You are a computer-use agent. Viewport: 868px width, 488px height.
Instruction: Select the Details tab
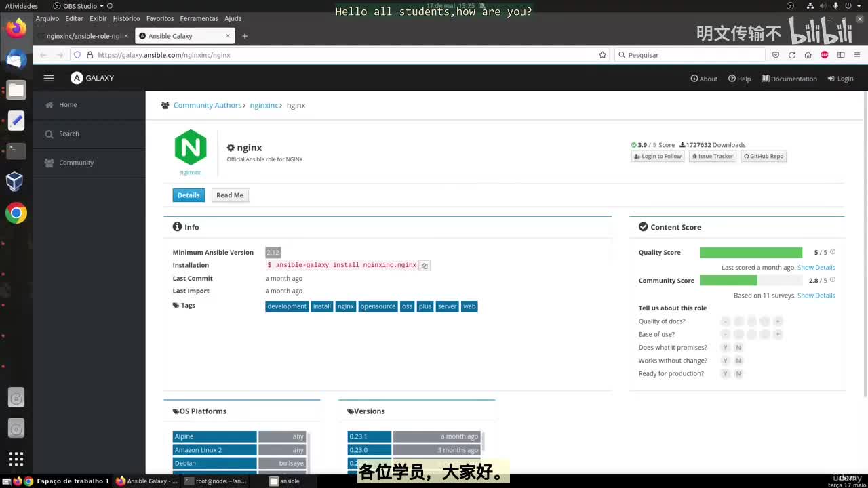coord(189,195)
